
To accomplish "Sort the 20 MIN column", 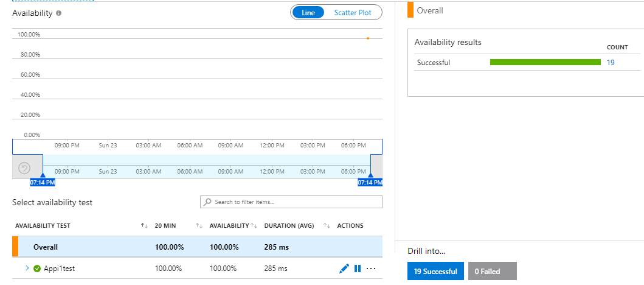I will pos(199,226).
